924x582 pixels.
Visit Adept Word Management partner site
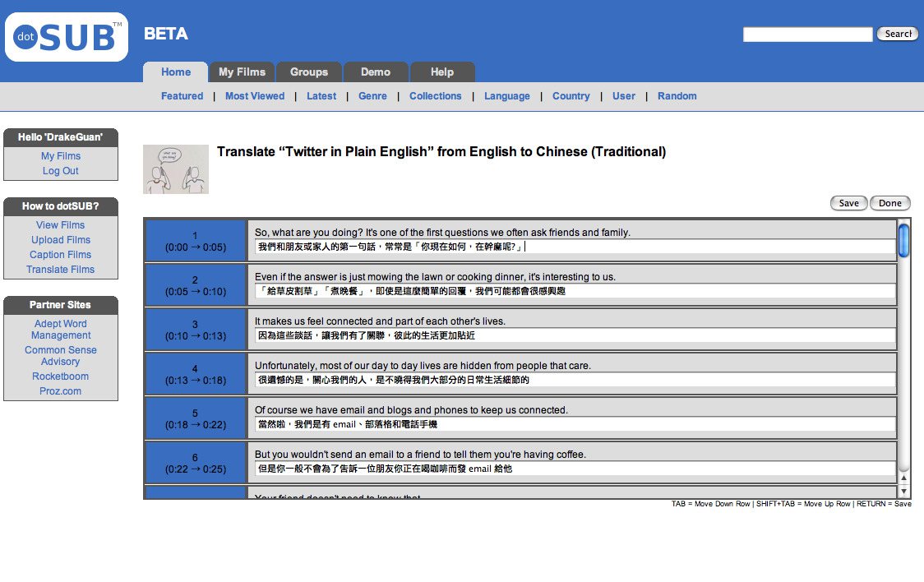(61, 330)
